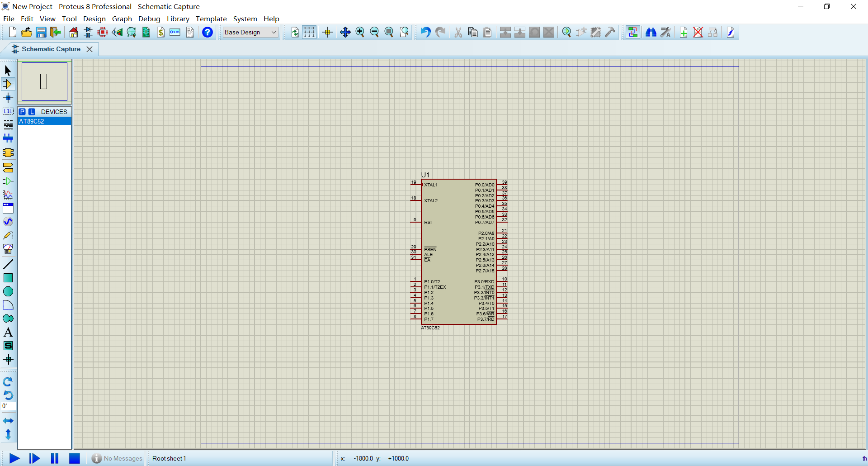Select the 2D box graphics tool

coord(8,278)
